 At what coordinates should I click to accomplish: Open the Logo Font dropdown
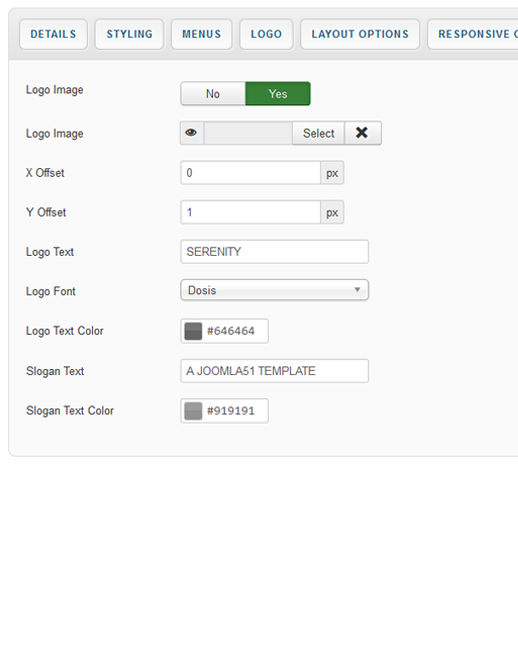275,290
